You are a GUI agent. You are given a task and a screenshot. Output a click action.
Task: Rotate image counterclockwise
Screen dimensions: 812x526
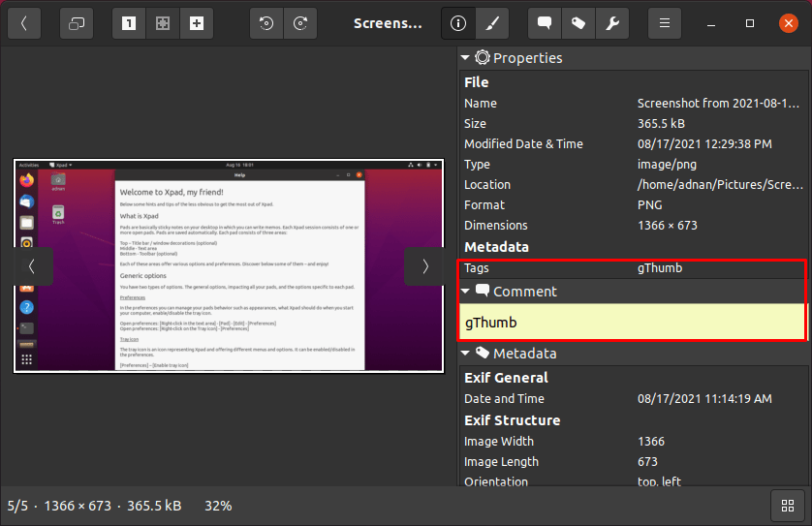266,23
